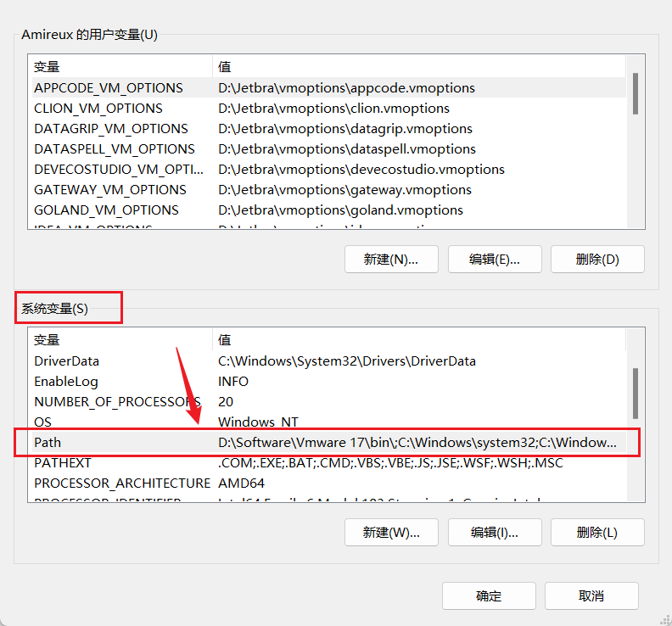This screenshot has height=626, width=672.
Task: Click value 20 of NUMBER_OF_PROCESSORS
Action: pyautogui.click(x=226, y=402)
